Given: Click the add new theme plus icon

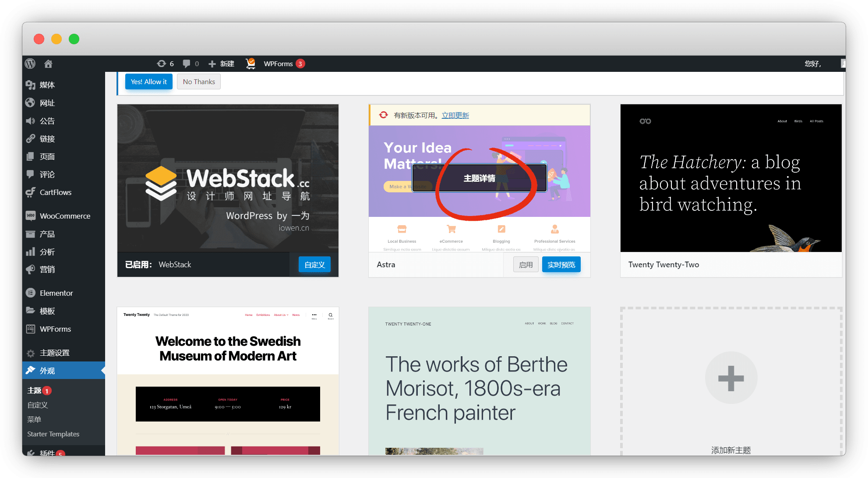Looking at the screenshot, I should tap(731, 378).
